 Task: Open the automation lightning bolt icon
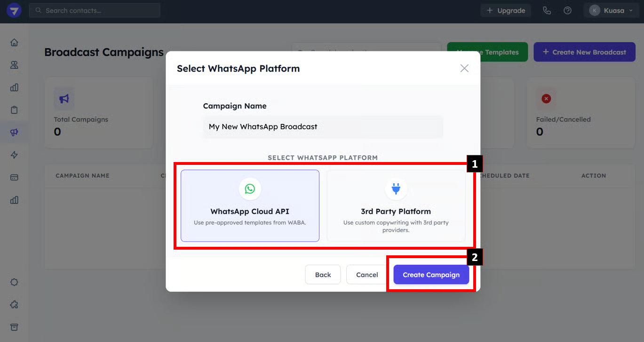pyautogui.click(x=14, y=155)
